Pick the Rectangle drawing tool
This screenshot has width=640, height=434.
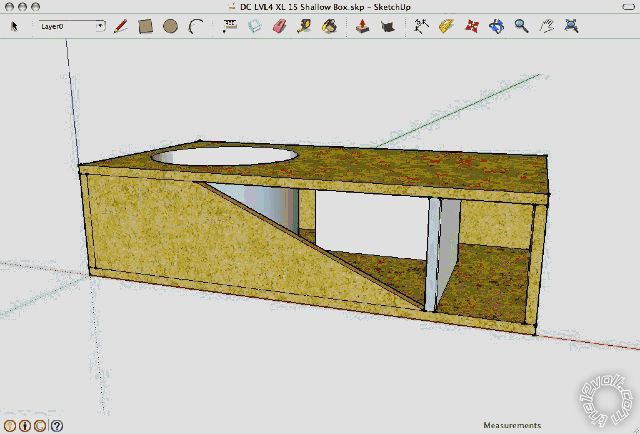(x=146, y=26)
